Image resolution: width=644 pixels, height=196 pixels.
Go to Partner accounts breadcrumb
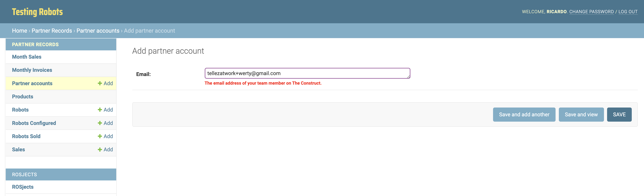pyautogui.click(x=98, y=31)
